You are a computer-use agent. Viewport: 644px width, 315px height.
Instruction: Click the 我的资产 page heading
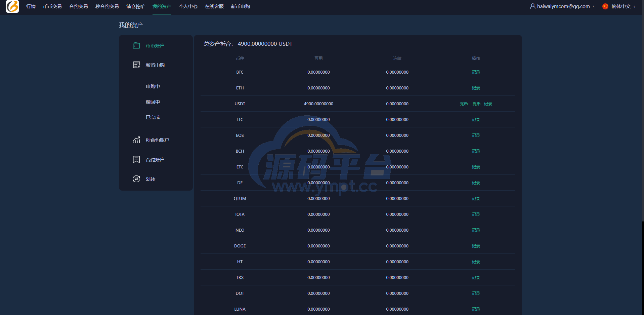131,25
